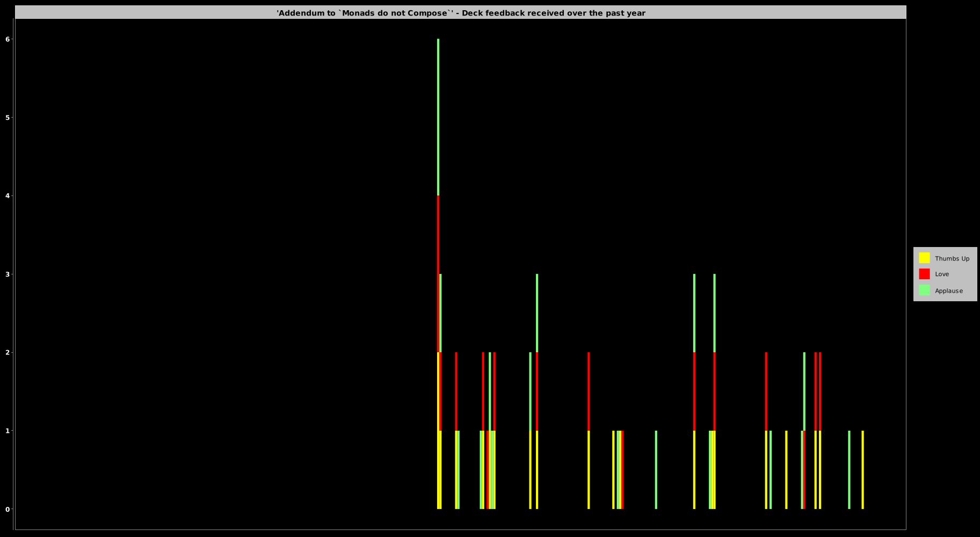Click the y-axis label 2

click(x=8, y=352)
